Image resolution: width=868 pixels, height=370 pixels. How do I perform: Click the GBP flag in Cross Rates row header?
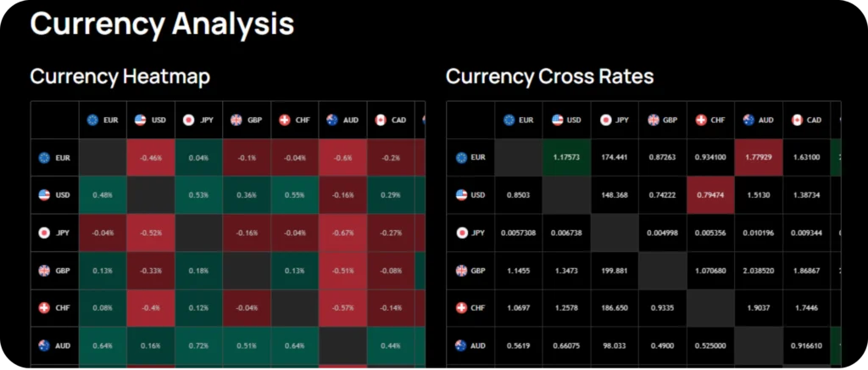(461, 271)
